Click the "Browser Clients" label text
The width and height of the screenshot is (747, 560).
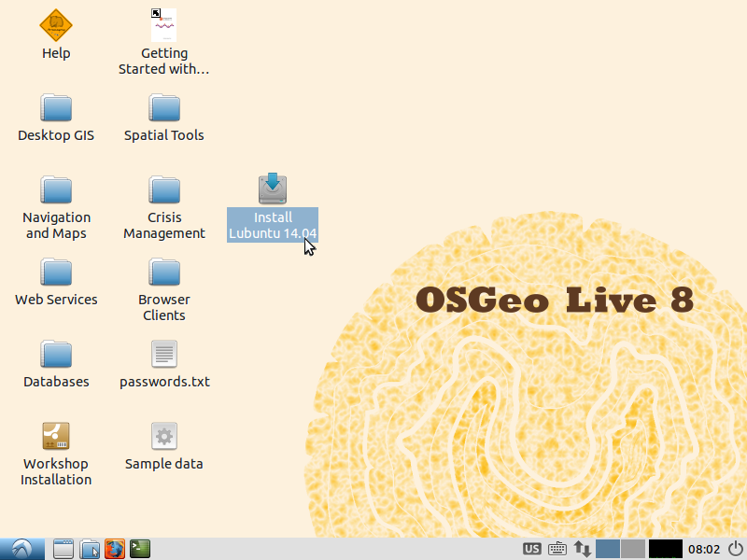(x=164, y=307)
